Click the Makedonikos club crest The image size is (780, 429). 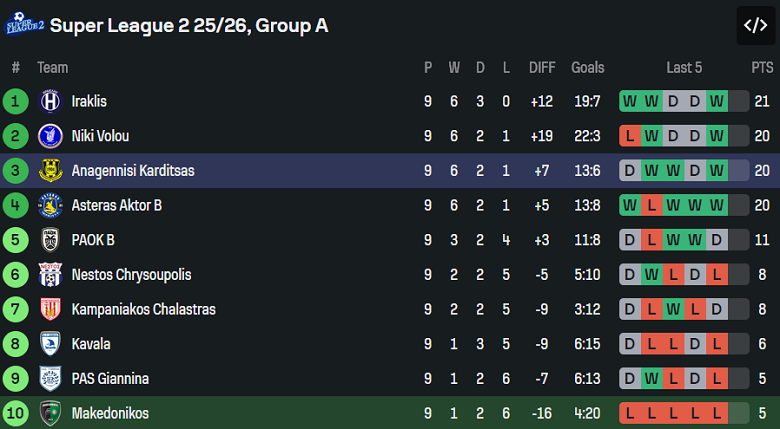coord(50,413)
